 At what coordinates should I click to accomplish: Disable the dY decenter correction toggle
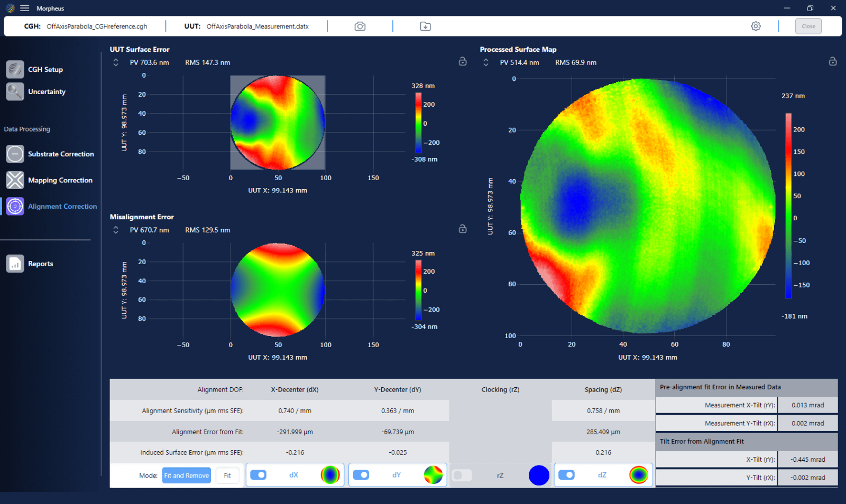(362, 475)
